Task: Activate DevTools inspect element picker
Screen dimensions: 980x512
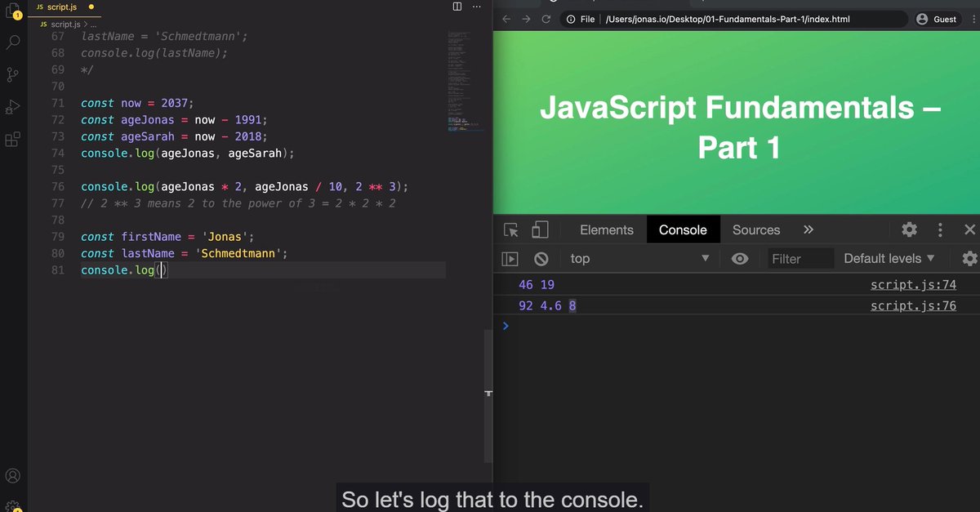Action: click(511, 230)
